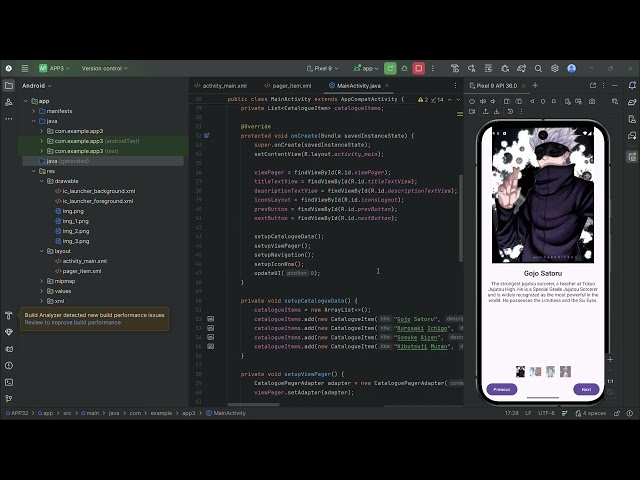This screenshot has height=480, width=640.
Task: Select first character thumbnail in emulator
Action: point(520,371)
